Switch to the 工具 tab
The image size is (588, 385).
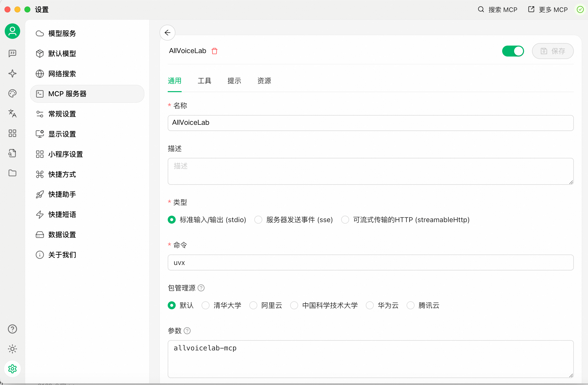tap(204, 81)
